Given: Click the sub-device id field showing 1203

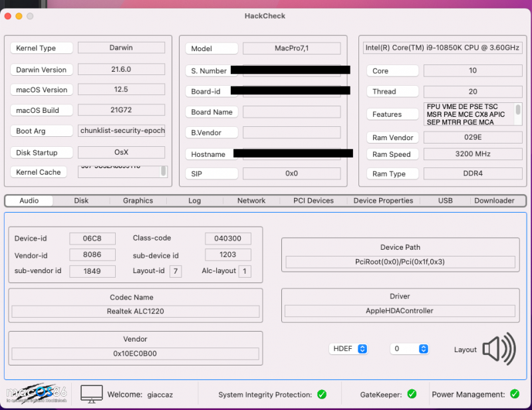Looking at the screenshot, I should [x=228, y=255].
